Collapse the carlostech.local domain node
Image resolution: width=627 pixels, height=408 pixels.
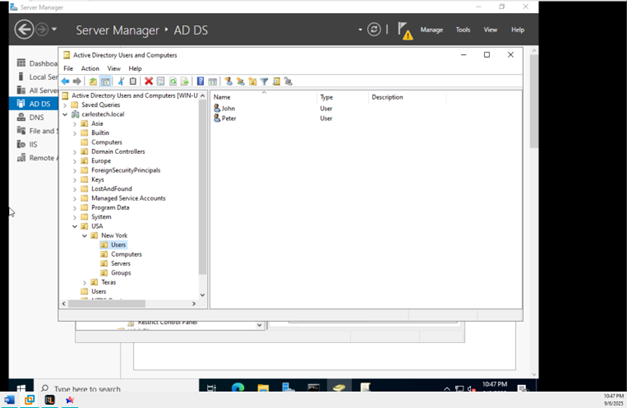(65, 114)
